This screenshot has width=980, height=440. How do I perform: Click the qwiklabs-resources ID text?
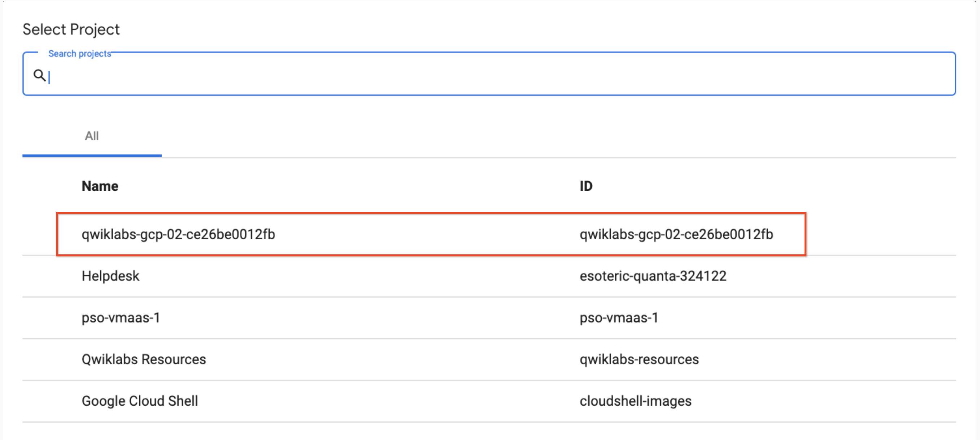tap(639, 359)
